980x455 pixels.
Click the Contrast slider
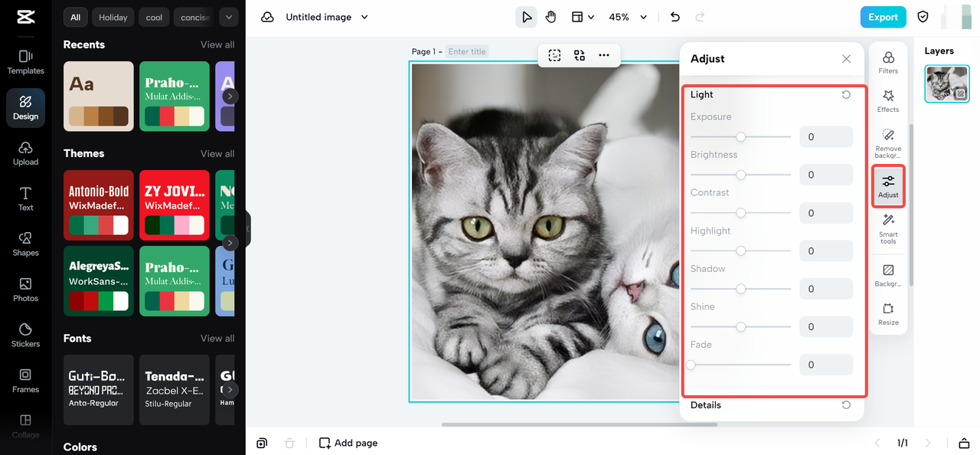740,213
